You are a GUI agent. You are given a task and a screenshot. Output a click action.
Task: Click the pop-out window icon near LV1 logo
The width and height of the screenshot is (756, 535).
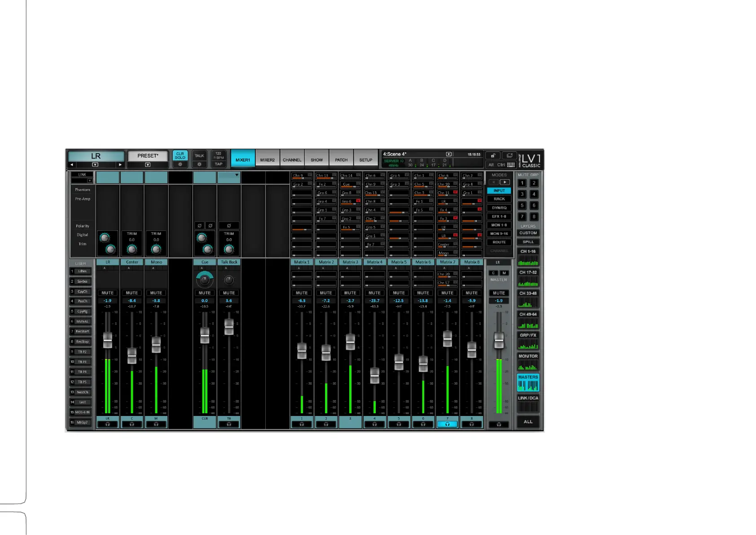509,155
